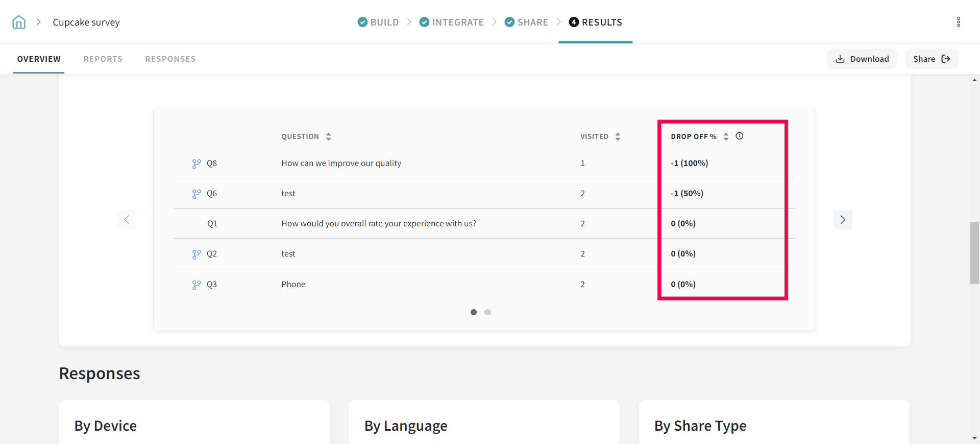Click the vertical page scrollbar thumb

coord(974,253)
